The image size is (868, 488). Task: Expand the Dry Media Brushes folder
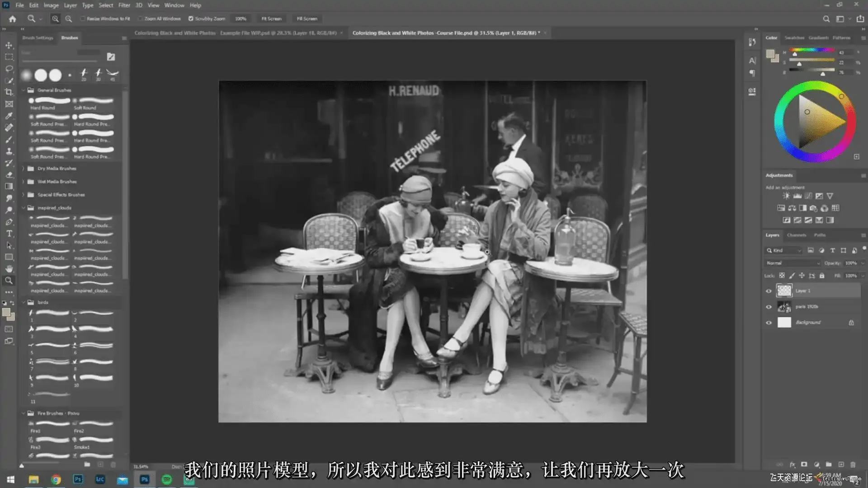24,169
